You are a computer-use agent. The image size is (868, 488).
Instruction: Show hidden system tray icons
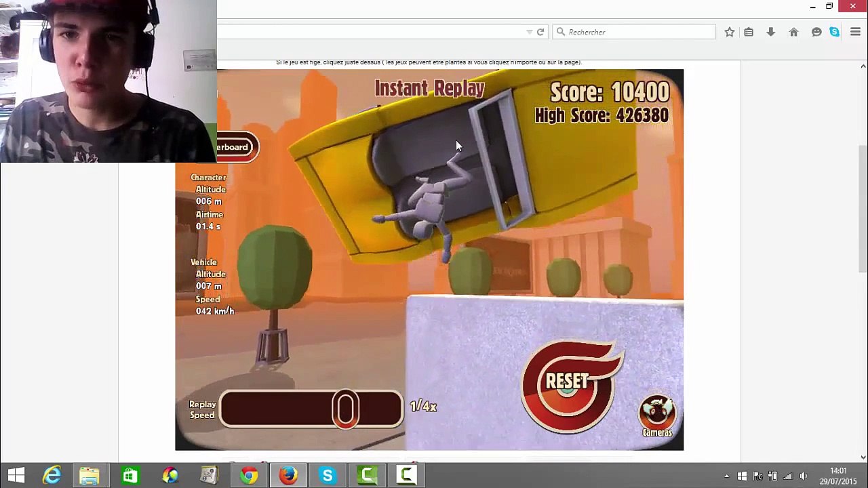pyautogui.click(x=727, y=476)
